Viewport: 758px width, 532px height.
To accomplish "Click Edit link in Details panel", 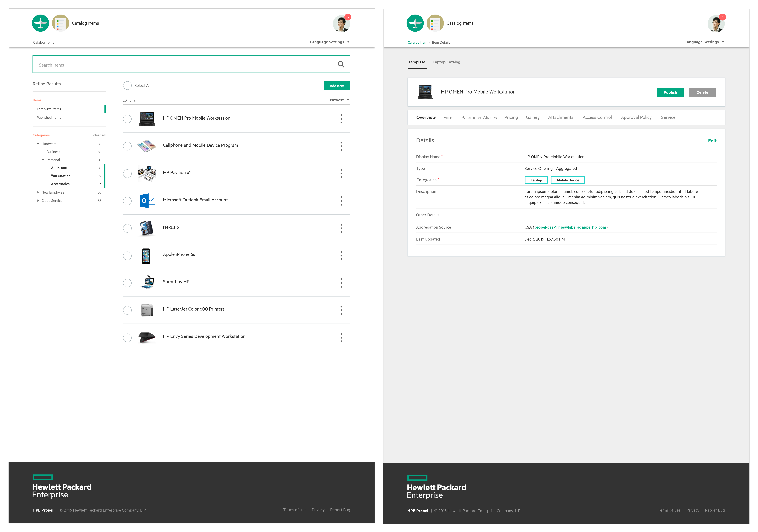I will [x=712, y=141].
